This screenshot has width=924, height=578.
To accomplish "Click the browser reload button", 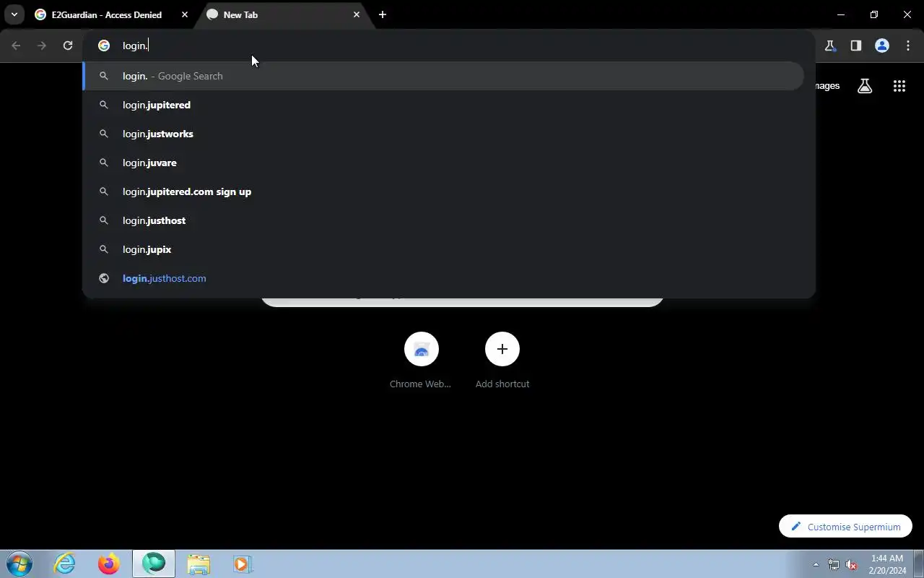I will point(68,46).
